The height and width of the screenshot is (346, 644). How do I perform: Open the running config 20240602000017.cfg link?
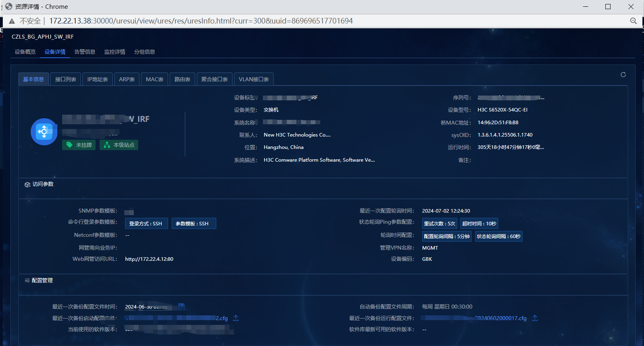tap(474, 318)
